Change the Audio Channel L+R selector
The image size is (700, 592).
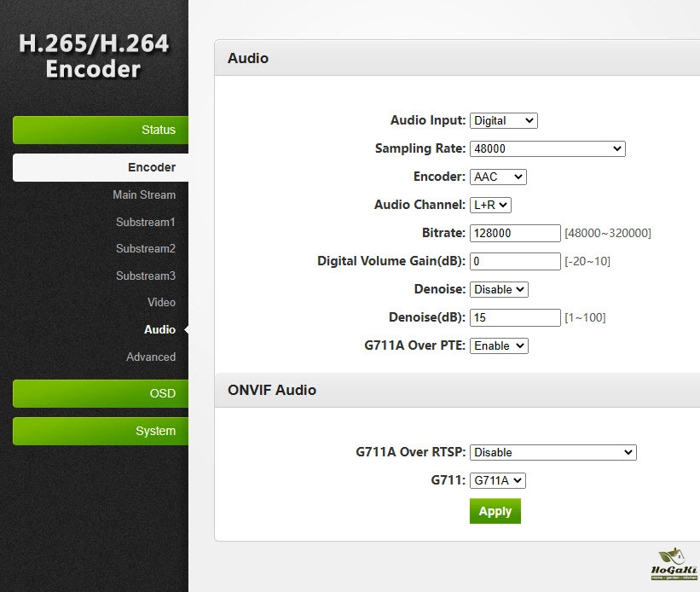pyautogui.click(x=490, y=205)
